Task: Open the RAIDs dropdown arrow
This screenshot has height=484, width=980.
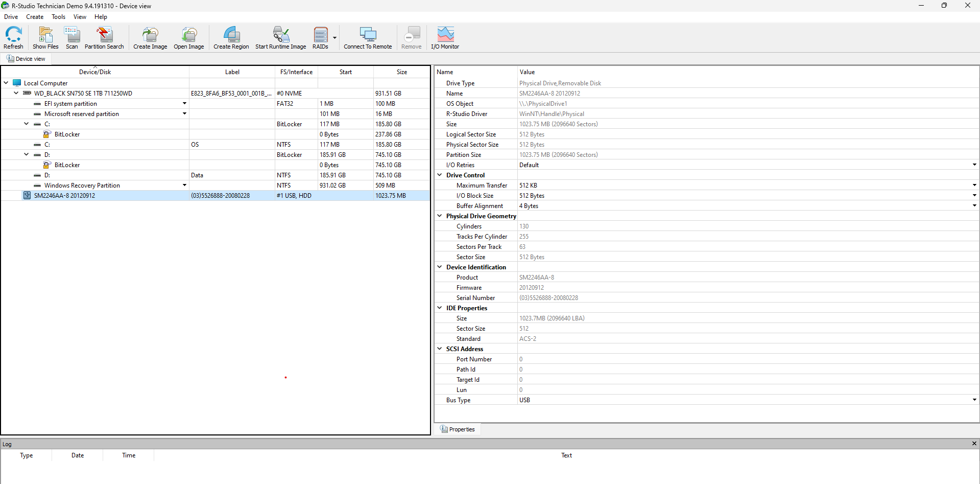Action: 334,37
